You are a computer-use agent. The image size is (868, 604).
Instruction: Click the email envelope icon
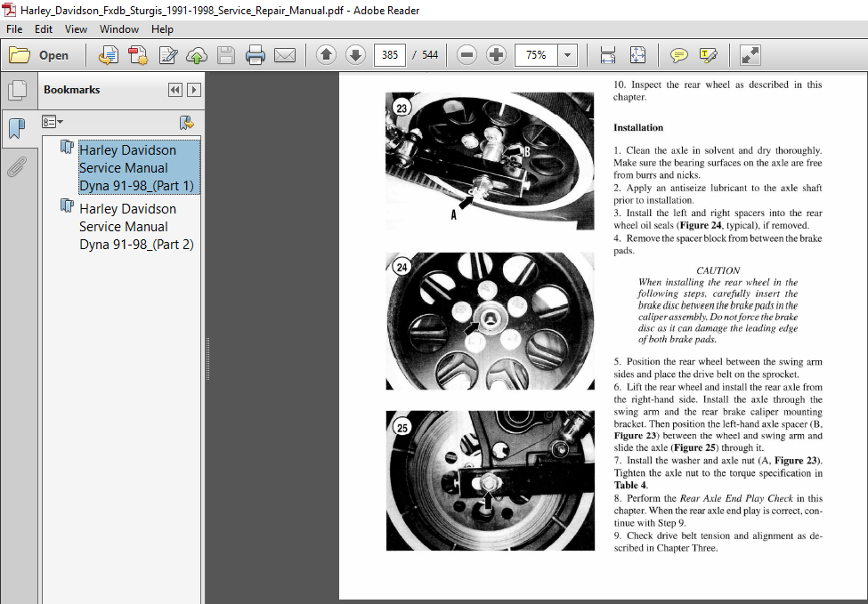coord(285,55)
